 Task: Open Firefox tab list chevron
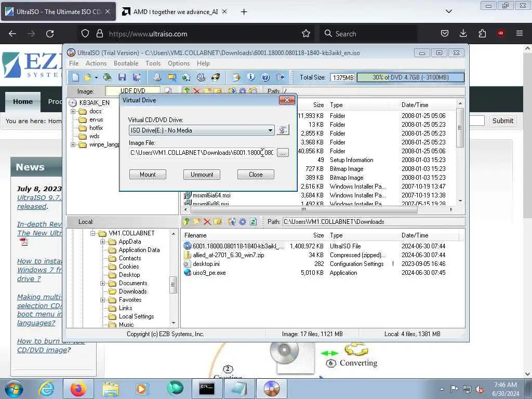tap(448, 11)
